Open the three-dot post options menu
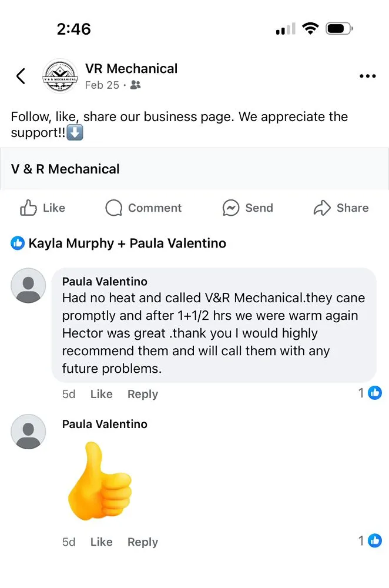Viewport: 389px width, 588px height. [x=367, y=76]
